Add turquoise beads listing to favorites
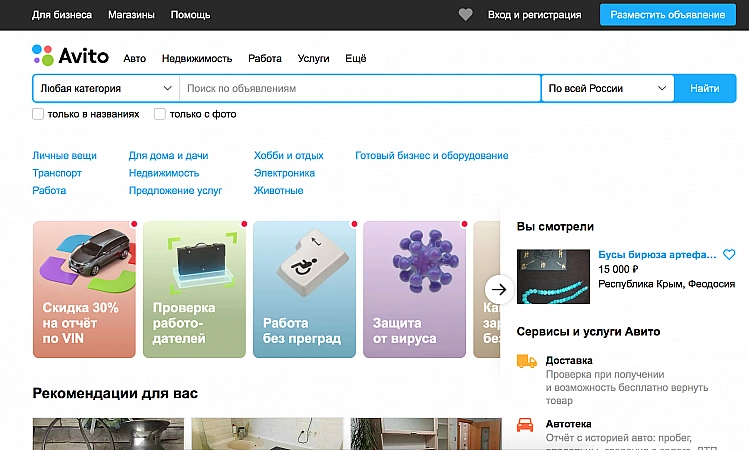Screen dimensions: 749x450 729,255
